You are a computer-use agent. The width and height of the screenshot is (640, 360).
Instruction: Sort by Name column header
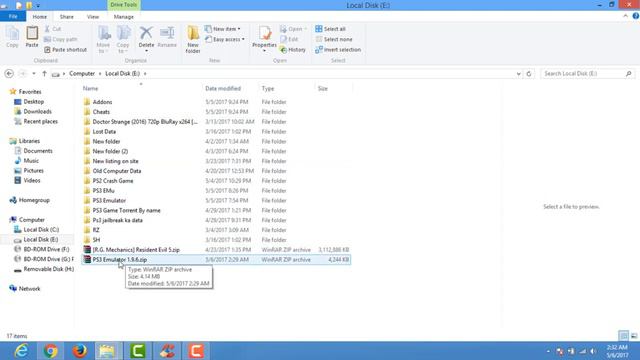click(141, 88)
